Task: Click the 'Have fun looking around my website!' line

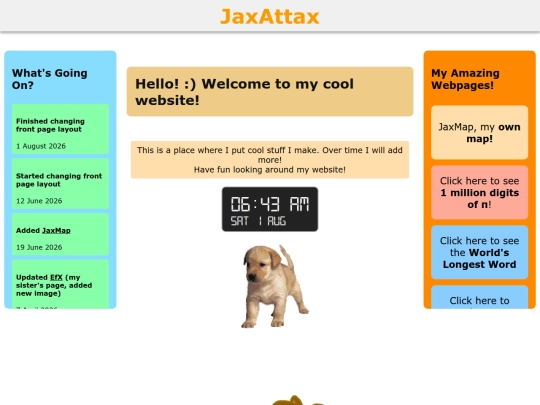Action: [x=270, y=170]
